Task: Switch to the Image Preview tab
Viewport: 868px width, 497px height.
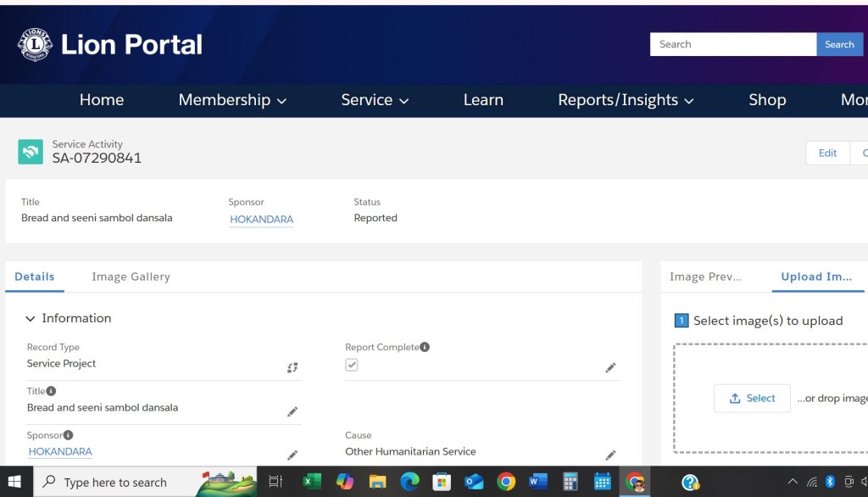Action: [x=705, y=276]
